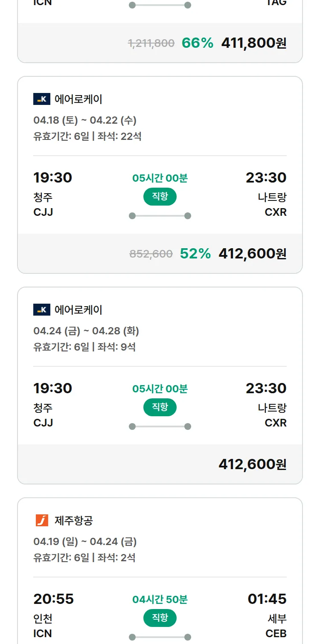
Task: Click the route line on the 04.24 Aero K flight
Action: click(x=160, y=426)
